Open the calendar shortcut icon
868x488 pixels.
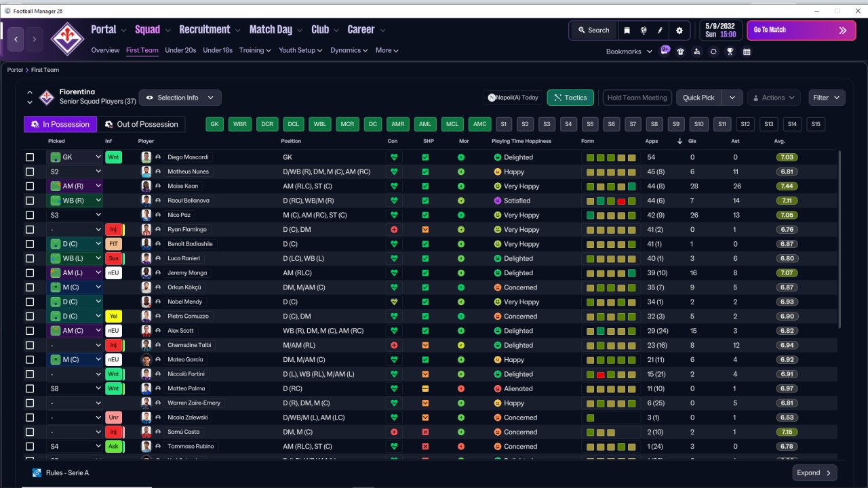(x=747, y=52)
